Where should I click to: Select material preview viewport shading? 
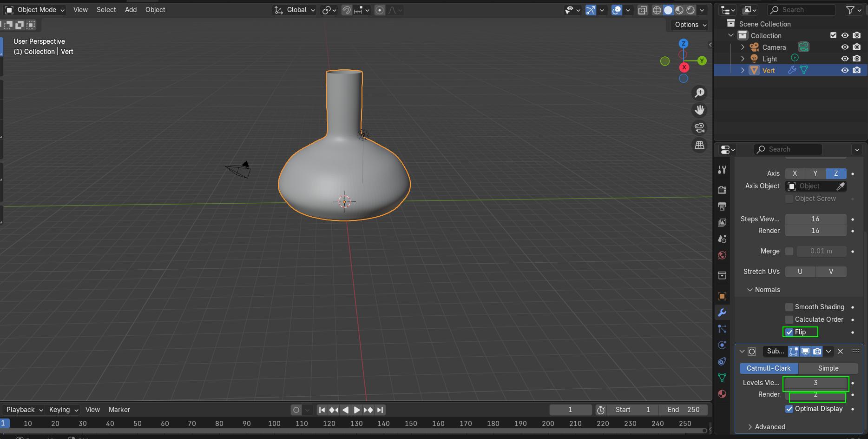coord(679,10)
